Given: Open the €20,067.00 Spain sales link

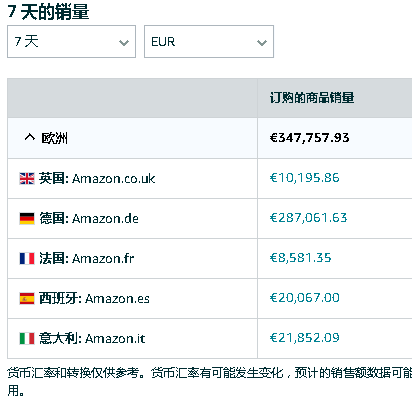Looking at the screenshot, I should click(304, 298).
